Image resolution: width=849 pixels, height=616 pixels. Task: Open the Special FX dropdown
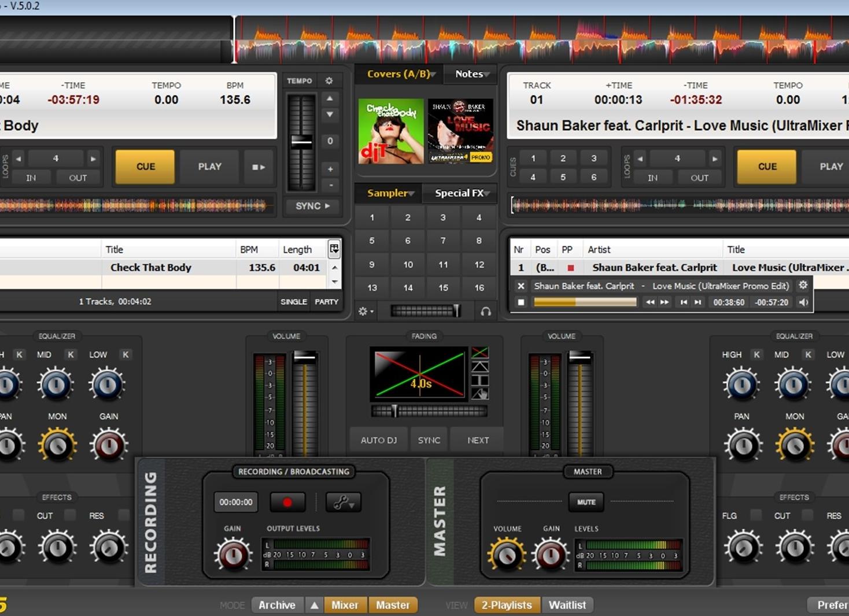(x=462, y=193)
